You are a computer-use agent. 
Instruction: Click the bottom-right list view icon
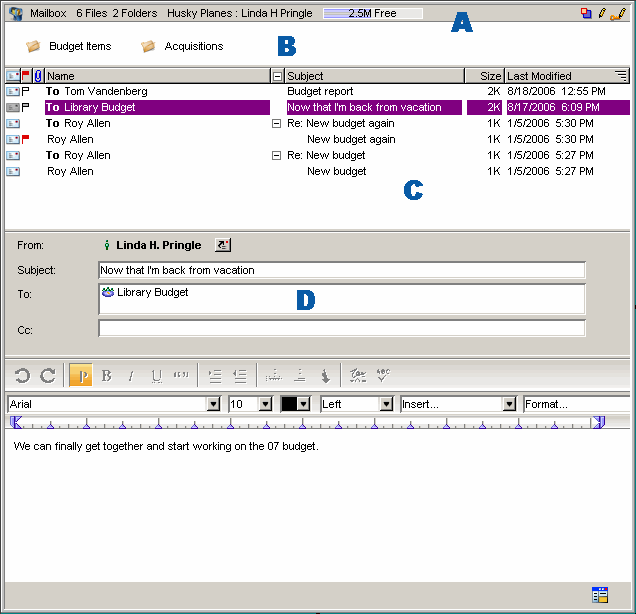coord(600,595)
